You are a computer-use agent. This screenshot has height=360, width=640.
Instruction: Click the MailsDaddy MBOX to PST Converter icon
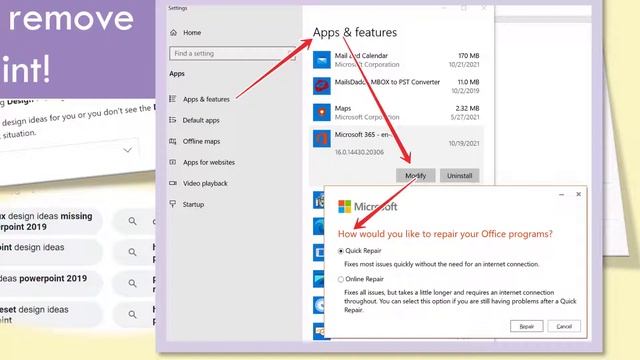click(x=322, y=86)
